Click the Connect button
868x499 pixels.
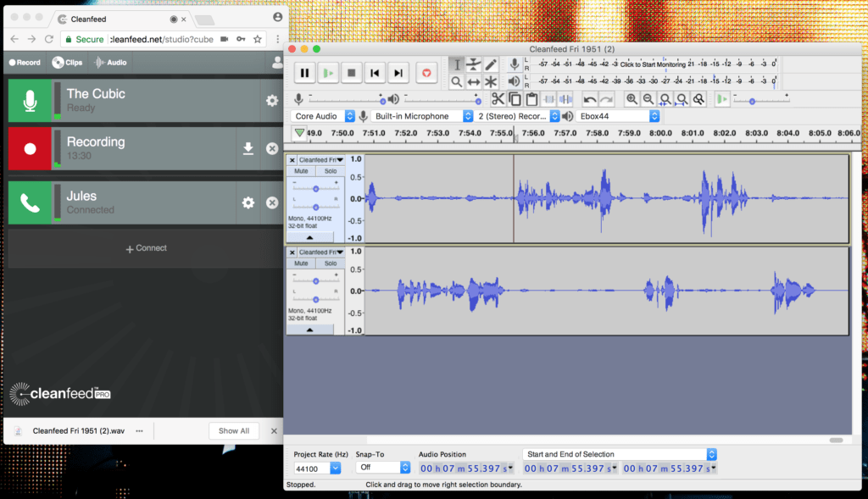pos(146,248)
